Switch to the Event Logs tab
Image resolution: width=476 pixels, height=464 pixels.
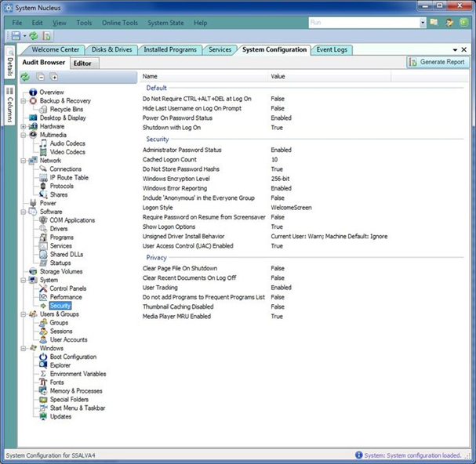(x=332, y=49)
